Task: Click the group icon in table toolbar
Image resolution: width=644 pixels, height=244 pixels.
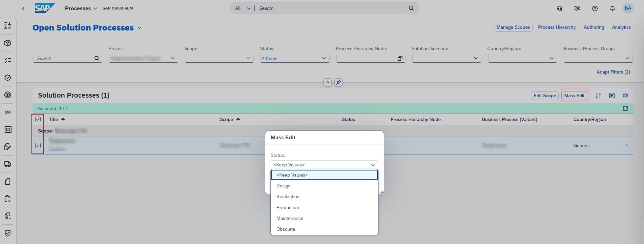Action: click(612, 96)
